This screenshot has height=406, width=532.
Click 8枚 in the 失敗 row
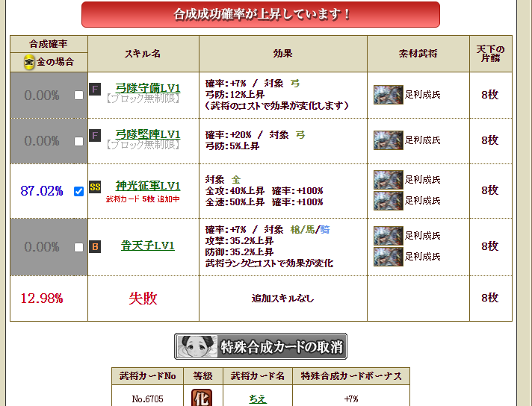490,298
